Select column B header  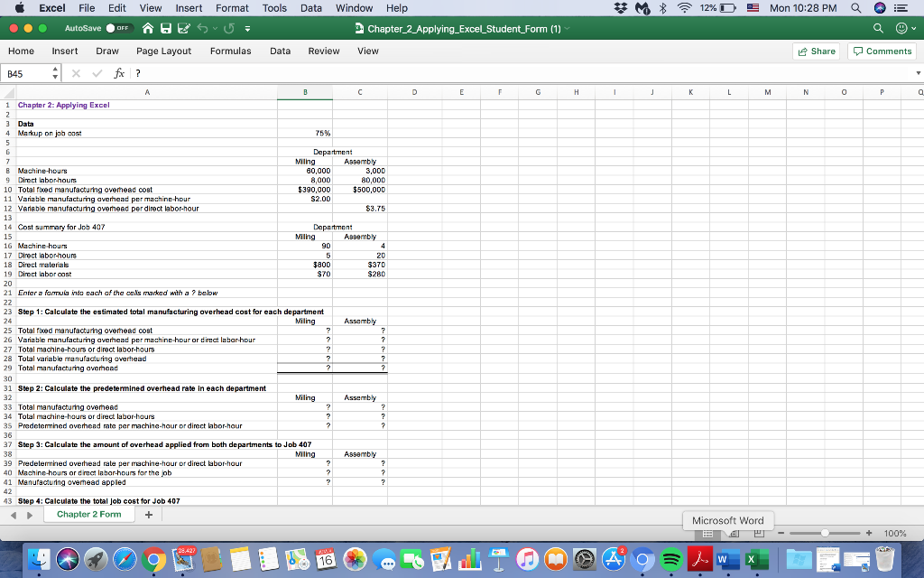tap(305, 92)
